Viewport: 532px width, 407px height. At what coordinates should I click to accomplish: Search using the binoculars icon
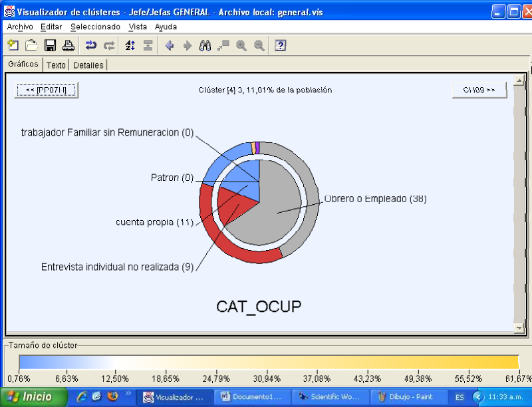(205, 45)
